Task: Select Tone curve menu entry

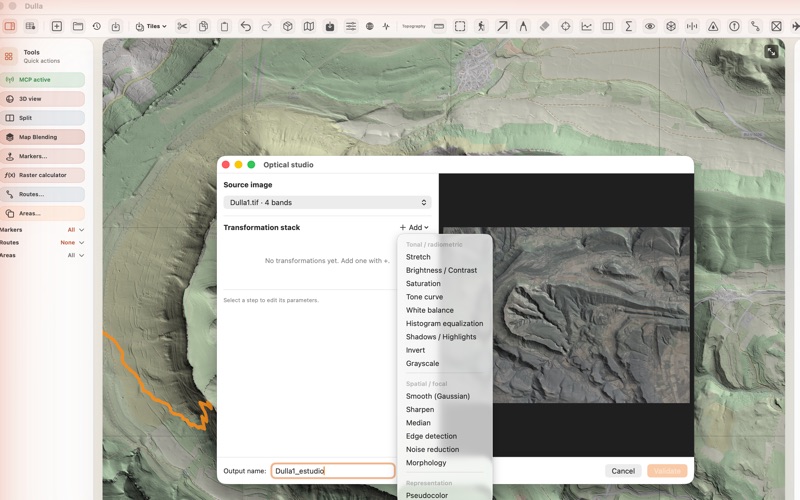Action: tap(424, 296)
